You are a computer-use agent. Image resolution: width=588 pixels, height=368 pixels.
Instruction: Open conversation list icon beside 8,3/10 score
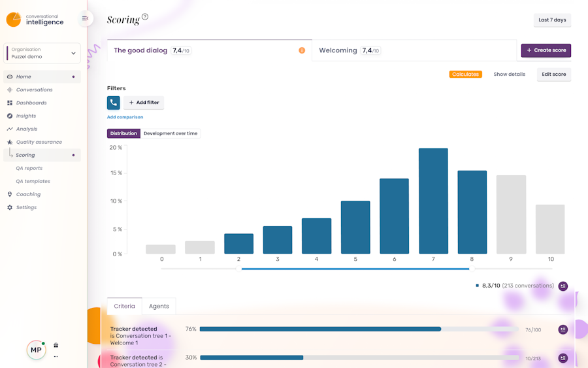[563, 286]
